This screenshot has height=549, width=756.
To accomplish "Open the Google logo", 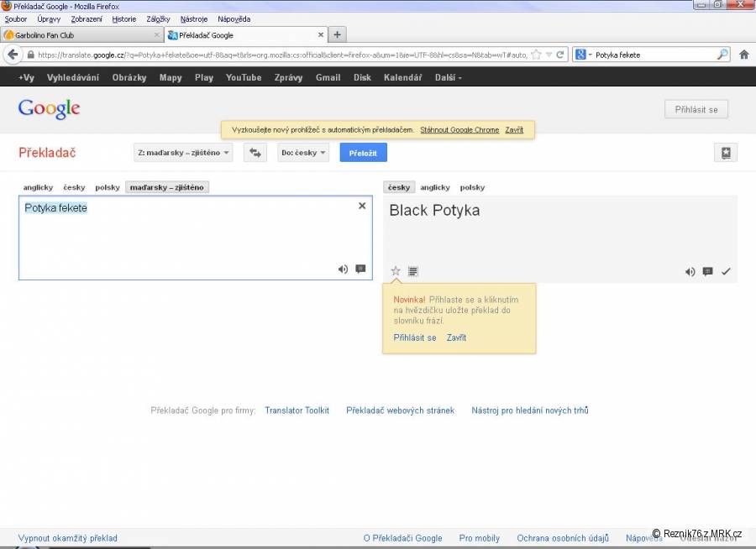I will 49,109.
